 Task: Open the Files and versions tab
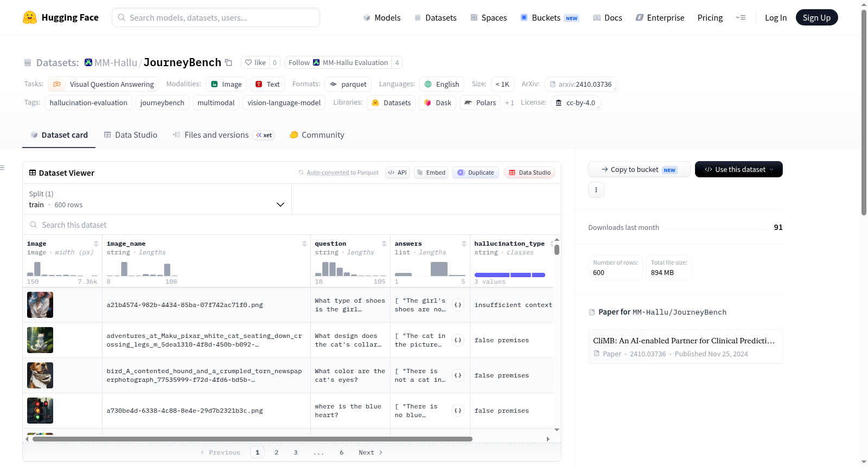(223, 135)
